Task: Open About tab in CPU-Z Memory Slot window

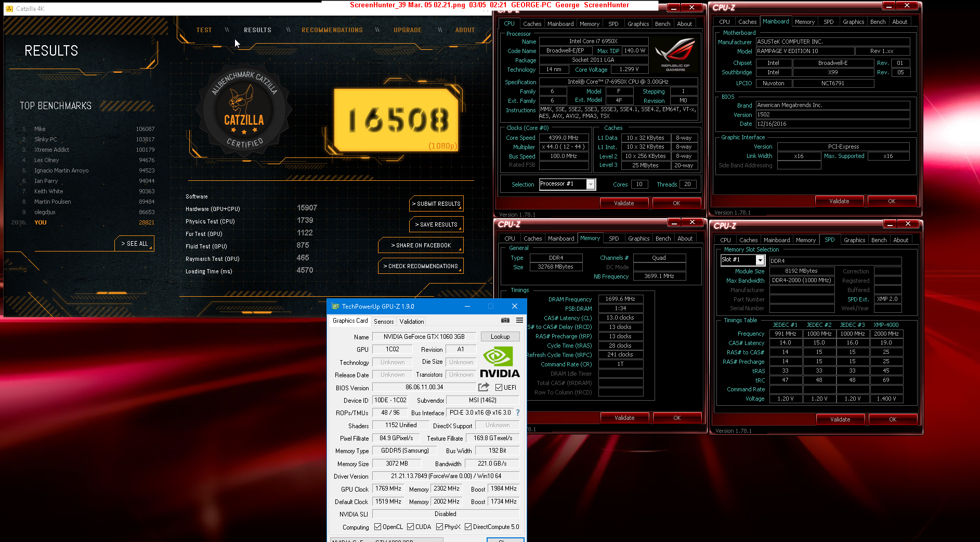Action: click(900, 240)
